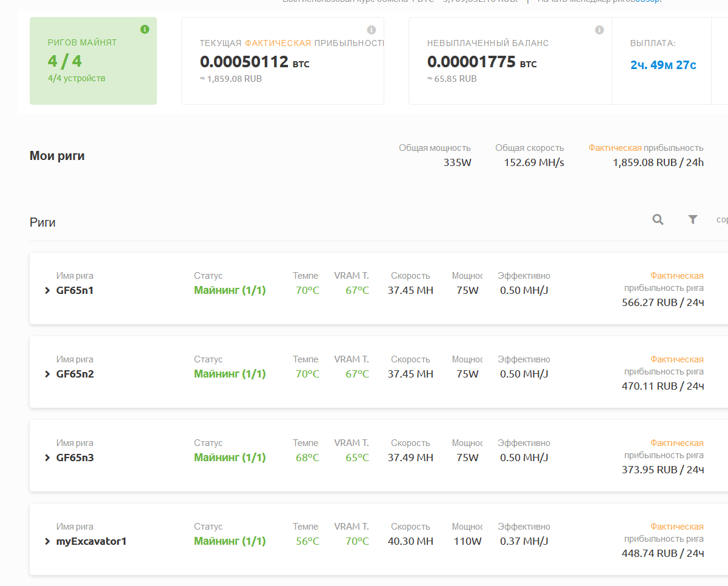This screenshot has height=586, width=728.
Task: Click current profitability 0.00050112 BTC value
Action: tap(255, 62)
